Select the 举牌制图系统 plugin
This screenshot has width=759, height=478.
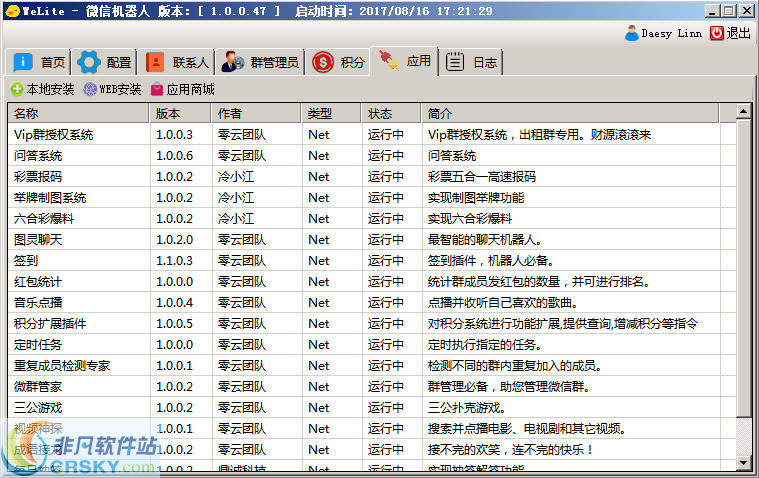[50, 198]
